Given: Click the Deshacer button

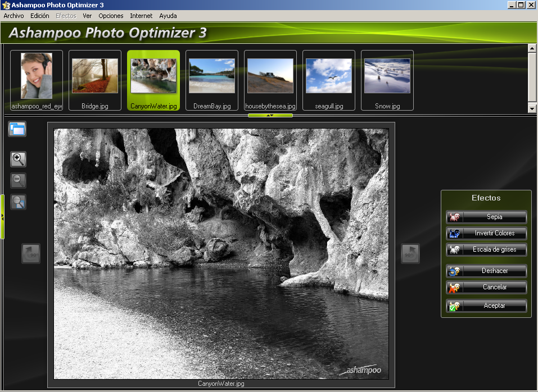Looking at the screenshot, I should click(486, 271).
